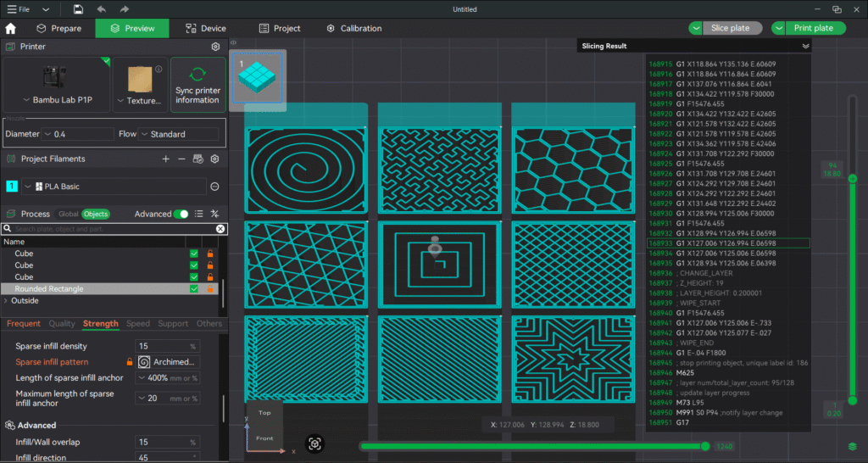Click the Save project floppy icon
Image resolution: width=868 pixels, height=463 pixels.
pyautogui.click(x=79, y=9)
